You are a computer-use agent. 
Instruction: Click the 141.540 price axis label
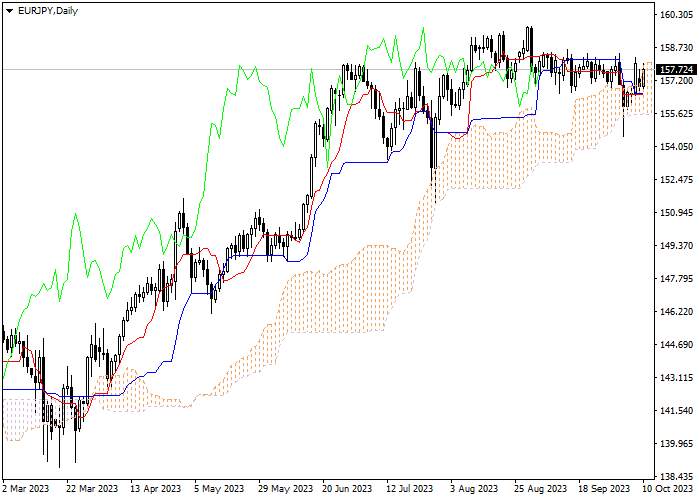[x=676, y=411]
